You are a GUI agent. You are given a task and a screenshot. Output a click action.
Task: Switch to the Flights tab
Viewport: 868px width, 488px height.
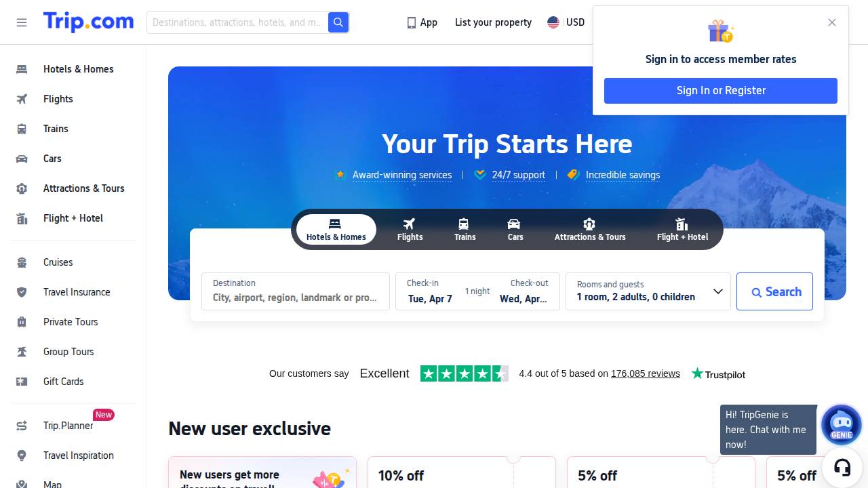click(410, 229)
